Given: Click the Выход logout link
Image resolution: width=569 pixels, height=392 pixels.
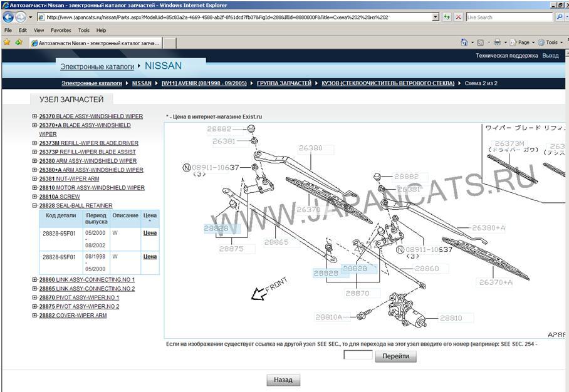Looking at the screenshot, I should pos(550,56).
